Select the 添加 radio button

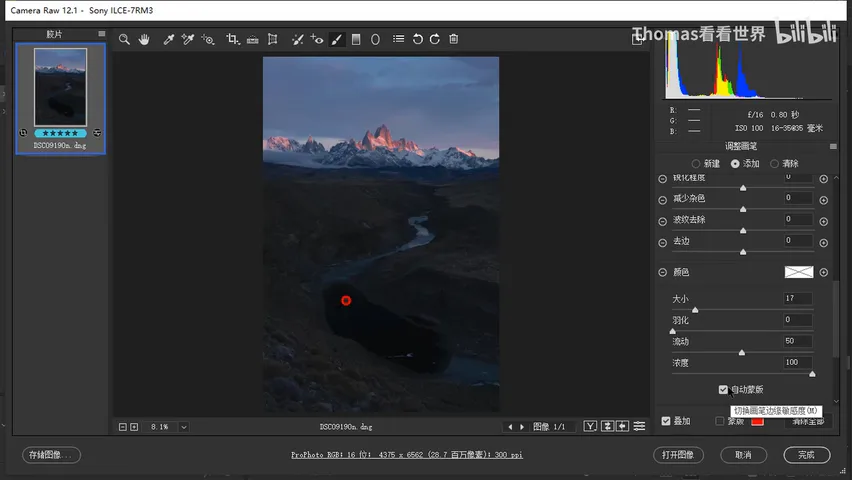pos(735,164)
